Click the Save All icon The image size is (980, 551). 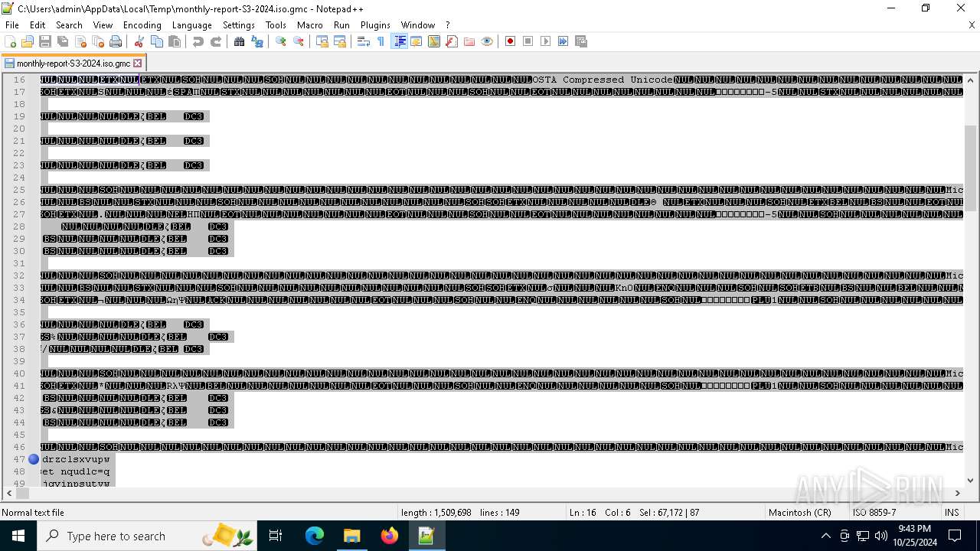pos(63,41)
